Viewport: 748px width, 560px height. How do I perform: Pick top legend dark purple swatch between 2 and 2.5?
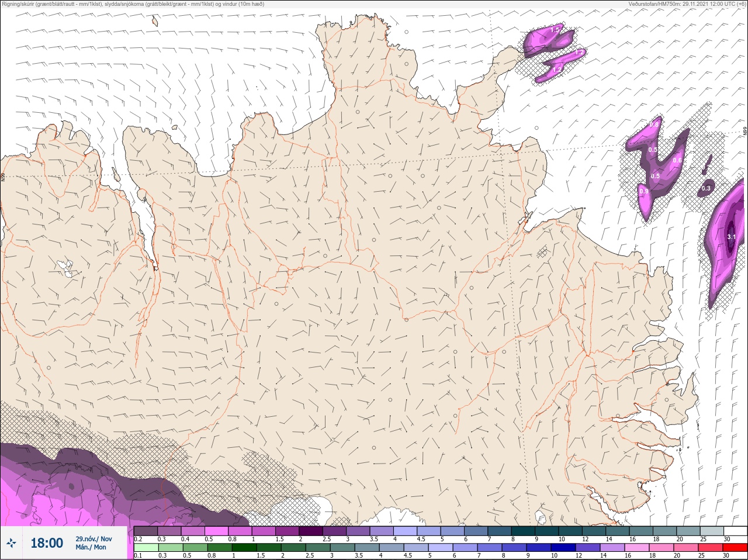(311, 531)
